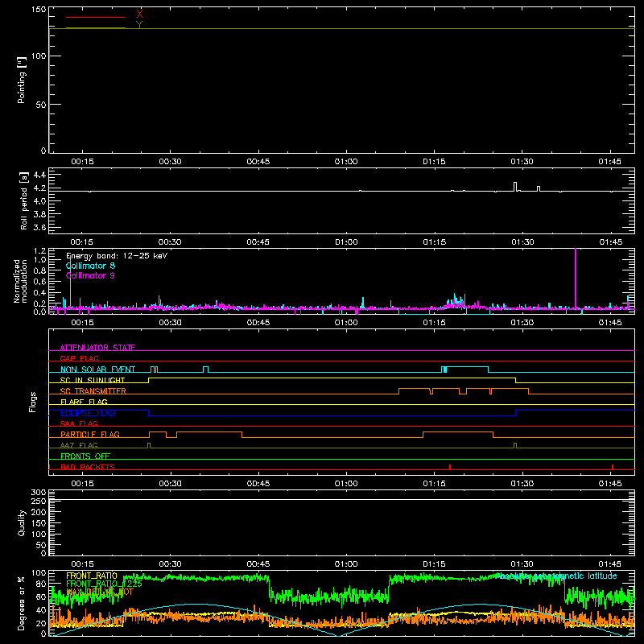Pick the olive Y legend line sample

pos(96,28)
